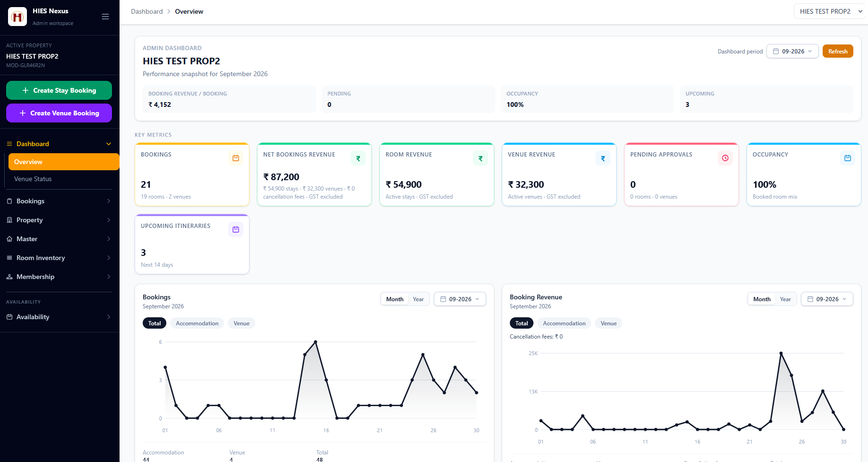This screenshot has height=462, width=868.
Task: Select Accommodation filter in Bookings chart
Action: click(197, 323)
